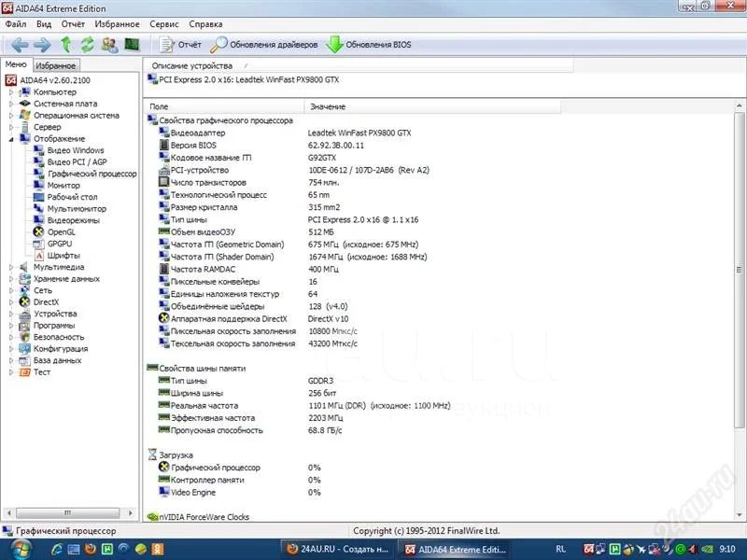
Task: Open the Справка menu
Action: (205, 24)
